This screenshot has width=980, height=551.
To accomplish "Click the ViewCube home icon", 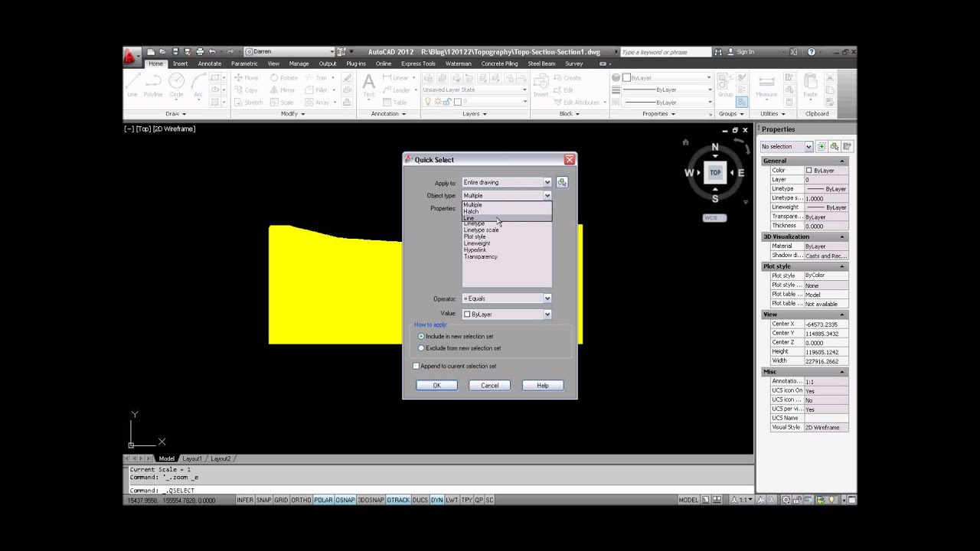I will point(685,142).
